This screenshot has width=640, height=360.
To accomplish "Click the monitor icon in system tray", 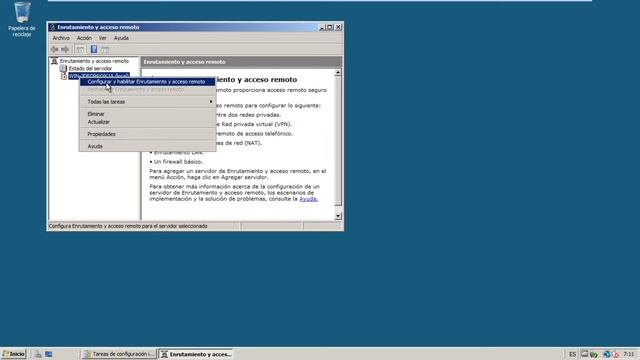I will (x=584, y=354).
